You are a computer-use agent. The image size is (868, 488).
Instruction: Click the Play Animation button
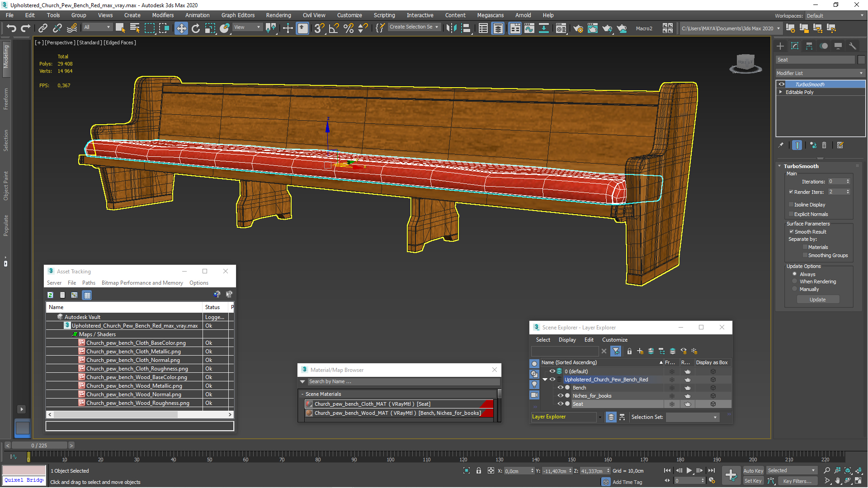click(689, 470)
